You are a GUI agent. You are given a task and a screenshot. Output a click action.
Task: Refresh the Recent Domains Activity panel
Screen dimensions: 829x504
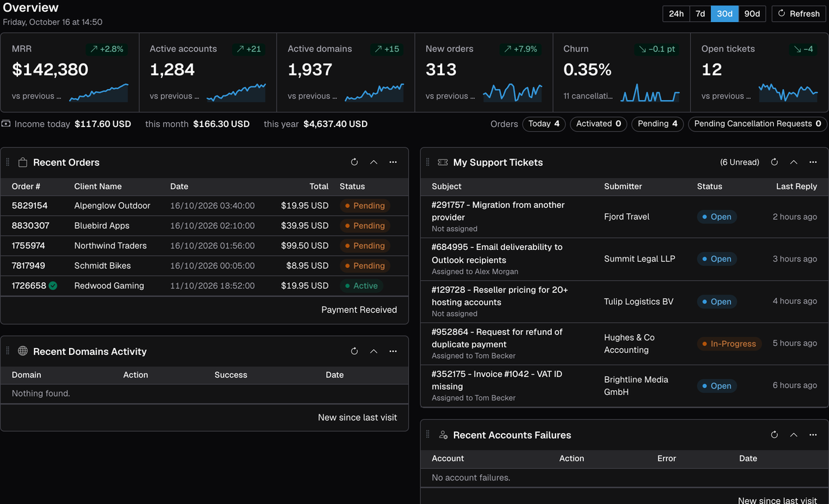354,351
